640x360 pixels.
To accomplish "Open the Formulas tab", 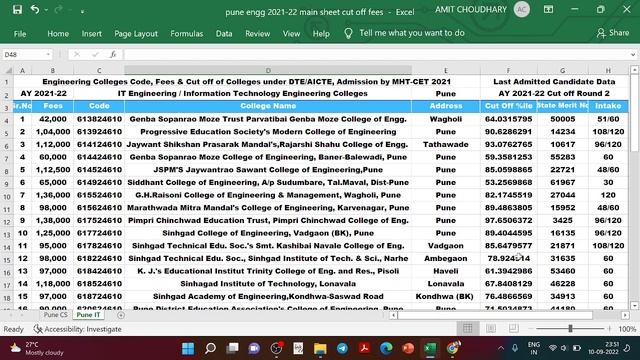I will coord(187,34).
